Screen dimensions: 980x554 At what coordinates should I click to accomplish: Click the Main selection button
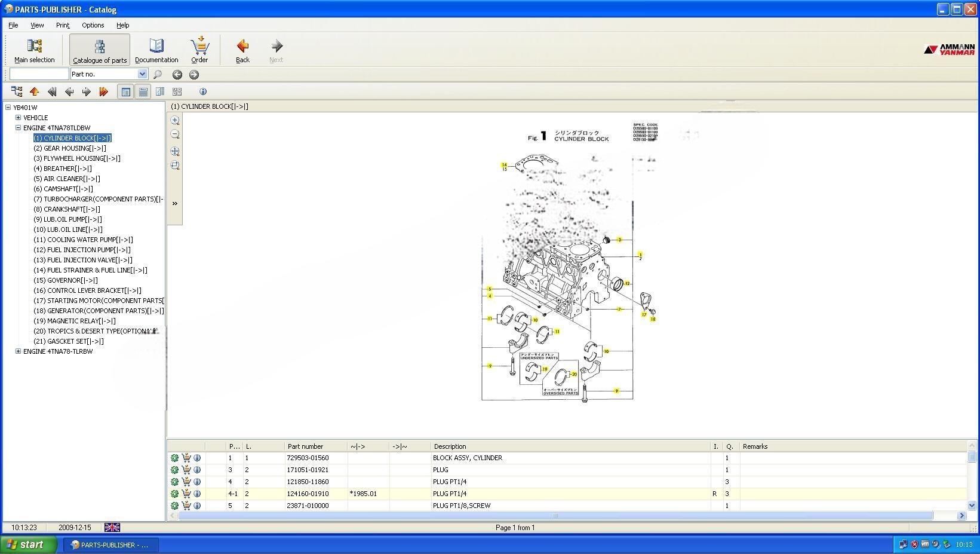[x=35, y=50]
